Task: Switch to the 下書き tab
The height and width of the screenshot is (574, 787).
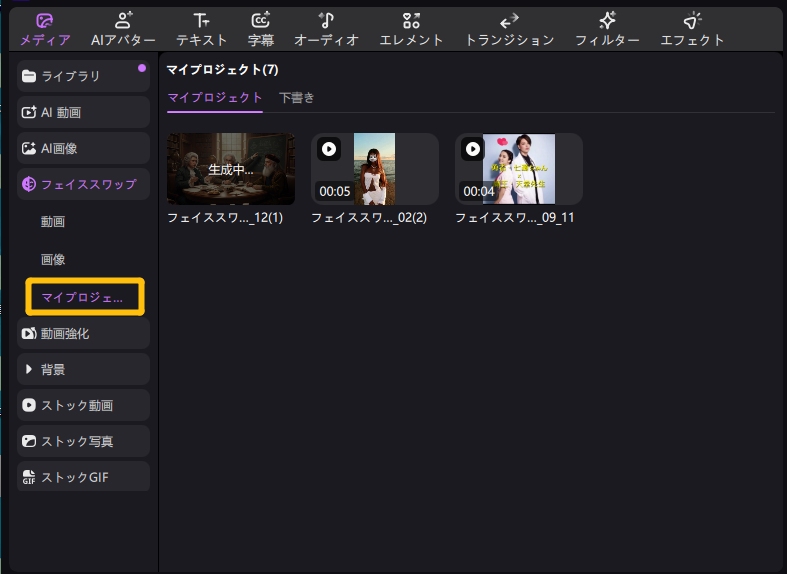Action: tap(297, 98)
